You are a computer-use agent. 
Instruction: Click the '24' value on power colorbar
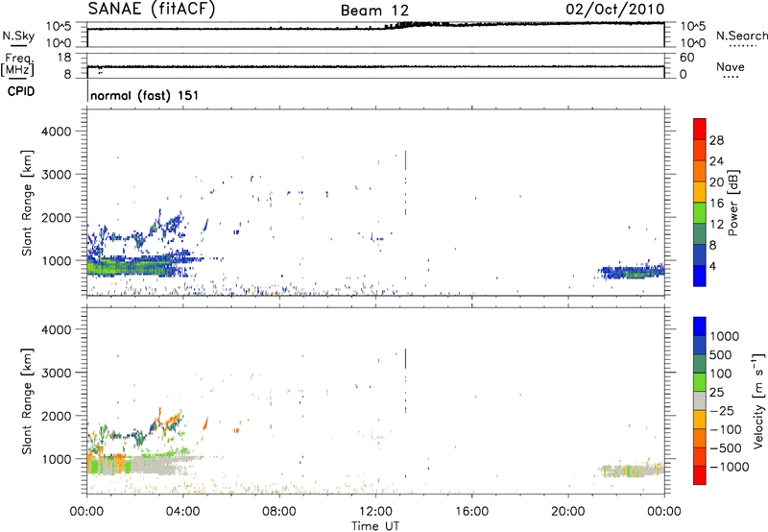(x=716, y=161)
